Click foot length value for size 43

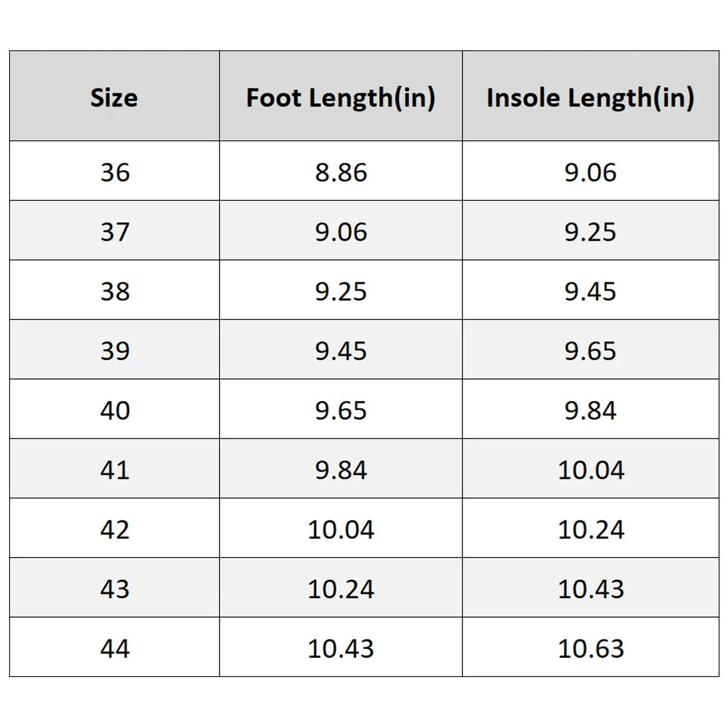point(341,588)
